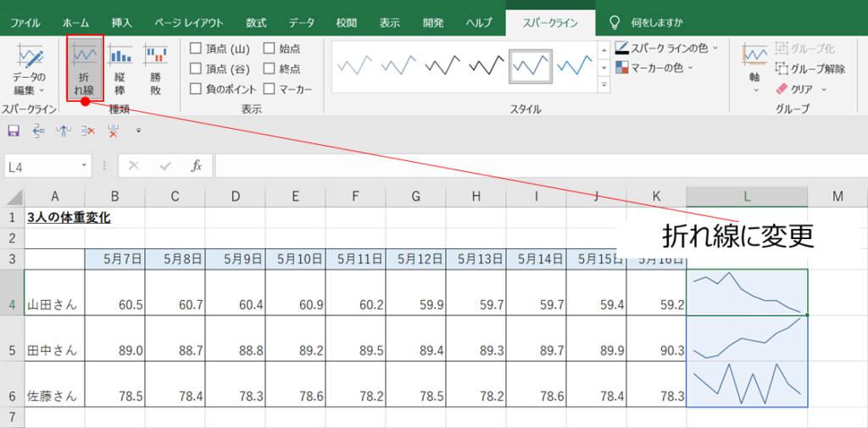Pick the light blue sparkline style on right
Viewport: 868px width, 428px height.
575,65
